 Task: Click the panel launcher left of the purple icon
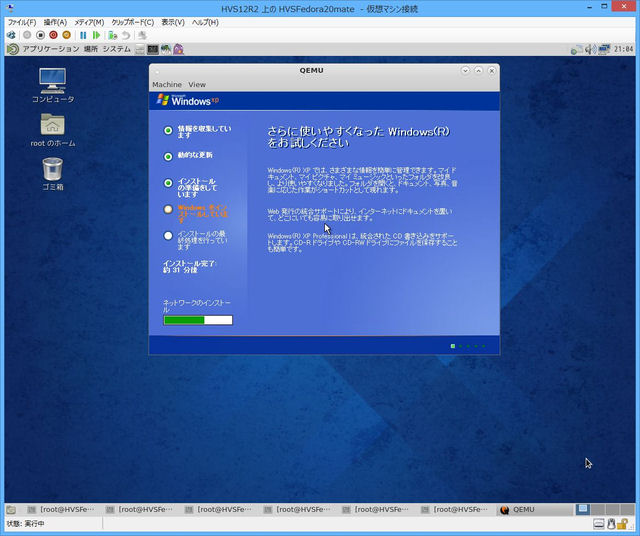165,49
